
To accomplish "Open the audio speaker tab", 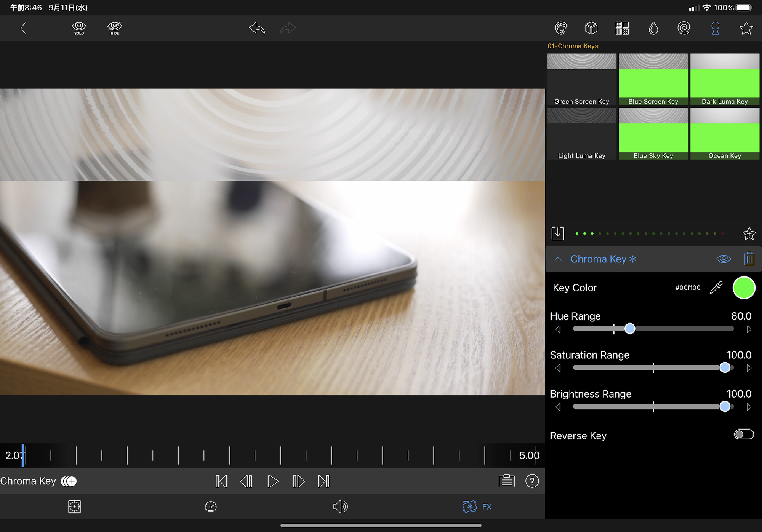I will click(x=340, y=506).
